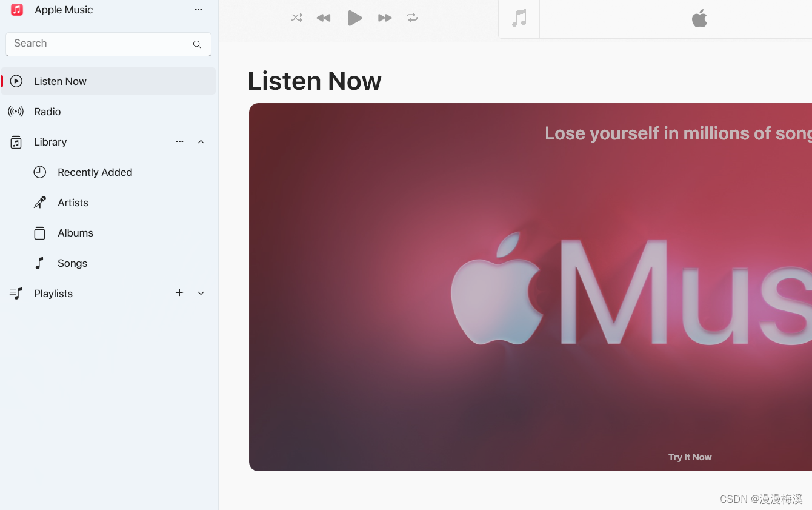Click the Library sidebar label
This screenshot has width=812, height=510.
50,142
